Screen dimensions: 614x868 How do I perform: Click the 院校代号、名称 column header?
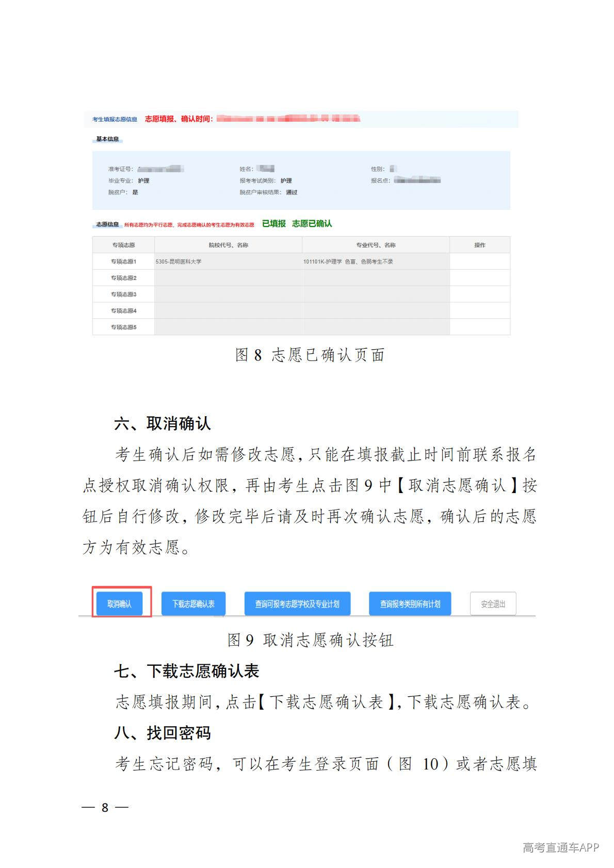coord(229,245)
